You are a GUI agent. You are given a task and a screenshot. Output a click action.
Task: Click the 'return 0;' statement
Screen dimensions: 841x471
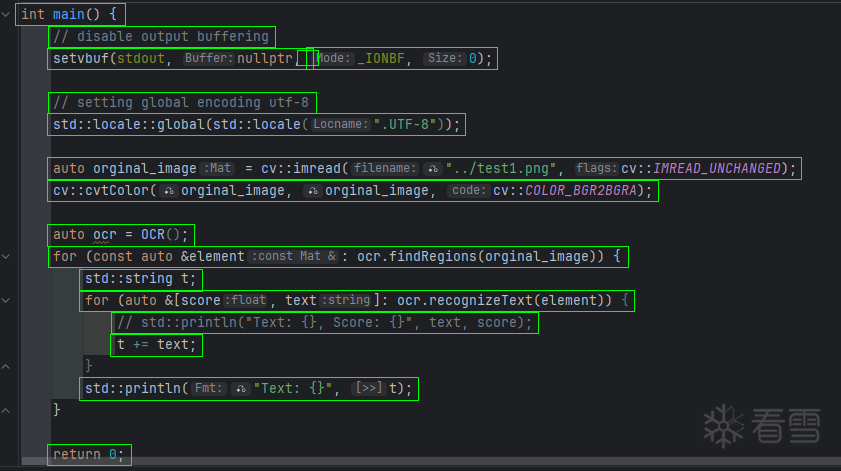[x=88, y=454]
